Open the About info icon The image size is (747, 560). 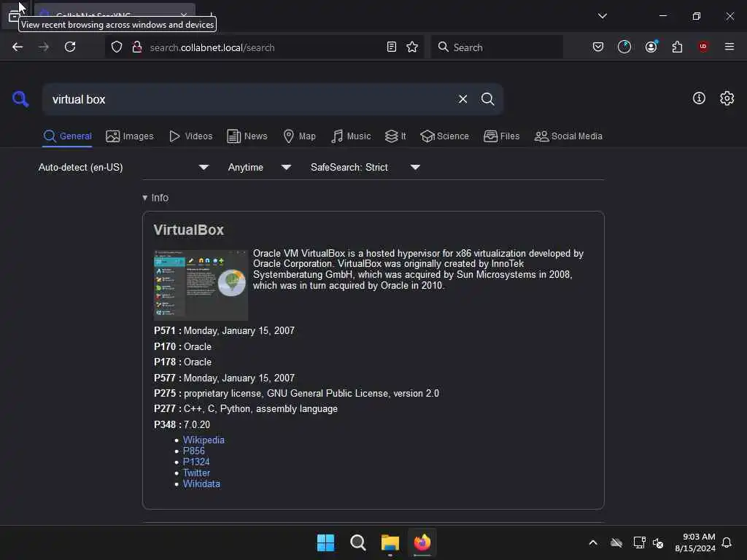click(x=699, y=98)
